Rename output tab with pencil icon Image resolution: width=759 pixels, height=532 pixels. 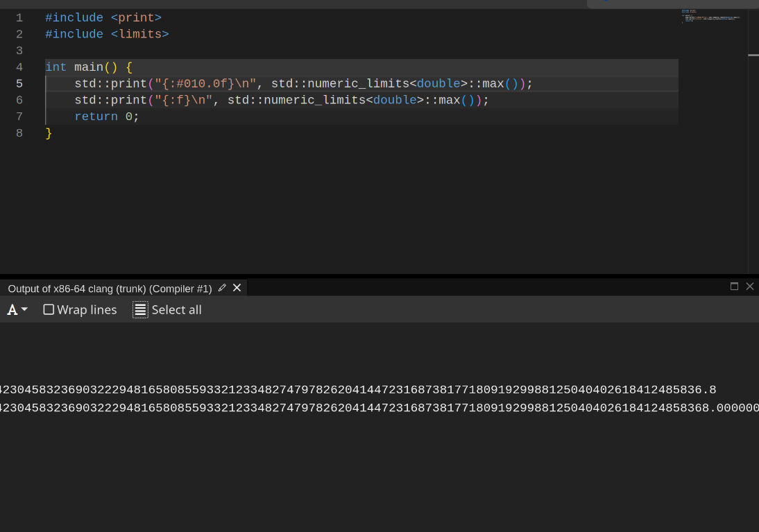pyautogui.click(x=222, y=288)
